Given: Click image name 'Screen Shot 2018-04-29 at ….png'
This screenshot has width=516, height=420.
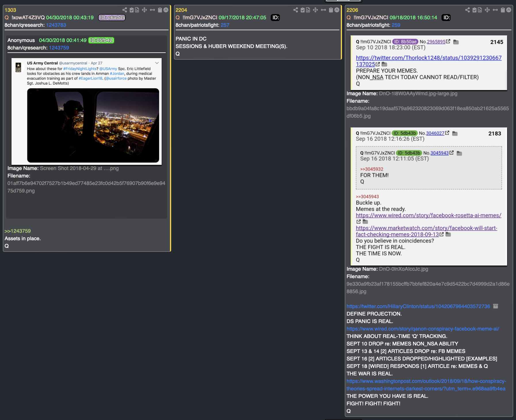Looking at the screenshot, I should coord(79,168).
